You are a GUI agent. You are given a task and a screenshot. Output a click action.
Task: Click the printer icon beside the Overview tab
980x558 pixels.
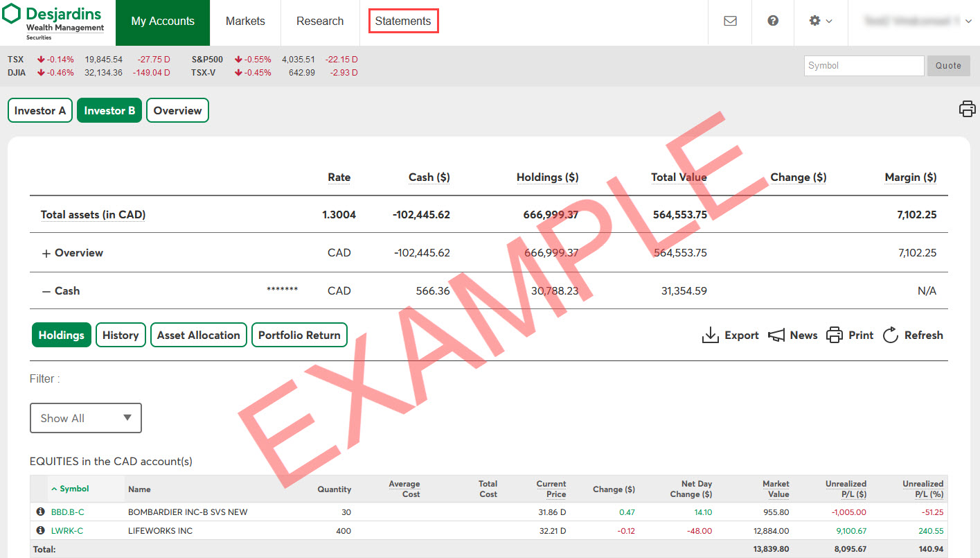click(968, 109)
